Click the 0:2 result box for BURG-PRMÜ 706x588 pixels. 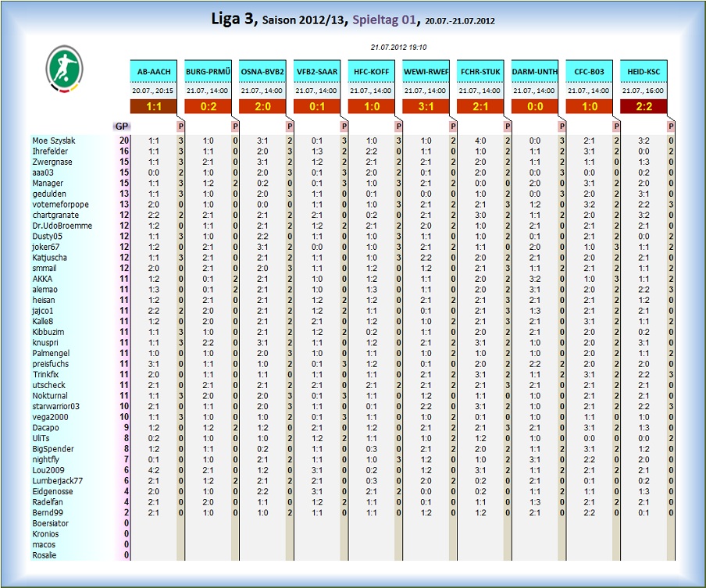[208, 107]
